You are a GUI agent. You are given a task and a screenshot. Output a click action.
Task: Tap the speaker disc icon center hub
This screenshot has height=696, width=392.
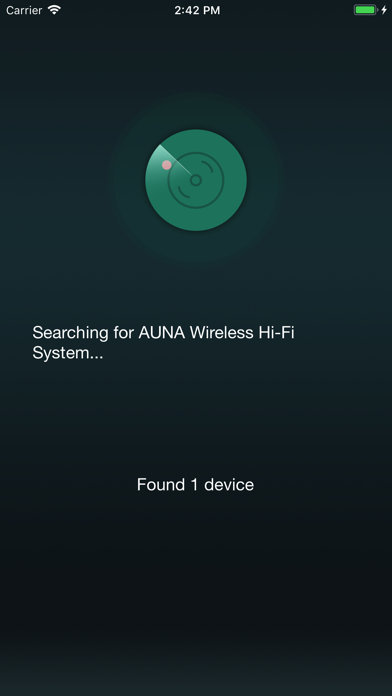pyautogui.click(x=196, y=180)
